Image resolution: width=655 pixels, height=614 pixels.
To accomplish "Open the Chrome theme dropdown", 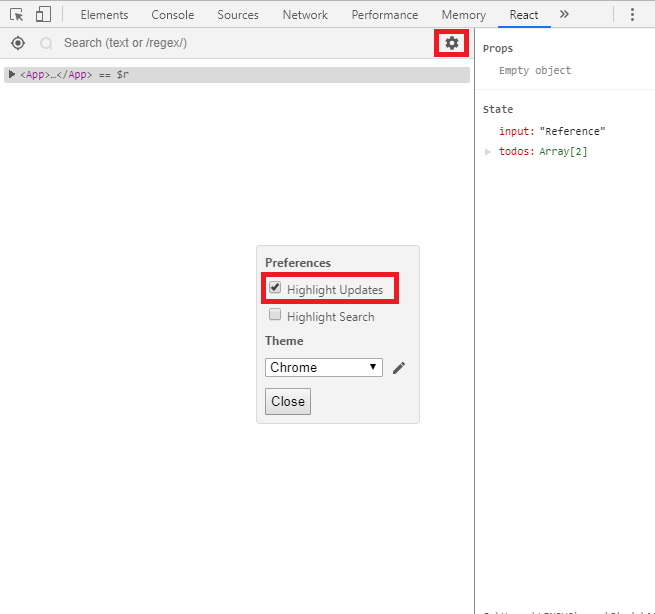I will click(324, 368).
